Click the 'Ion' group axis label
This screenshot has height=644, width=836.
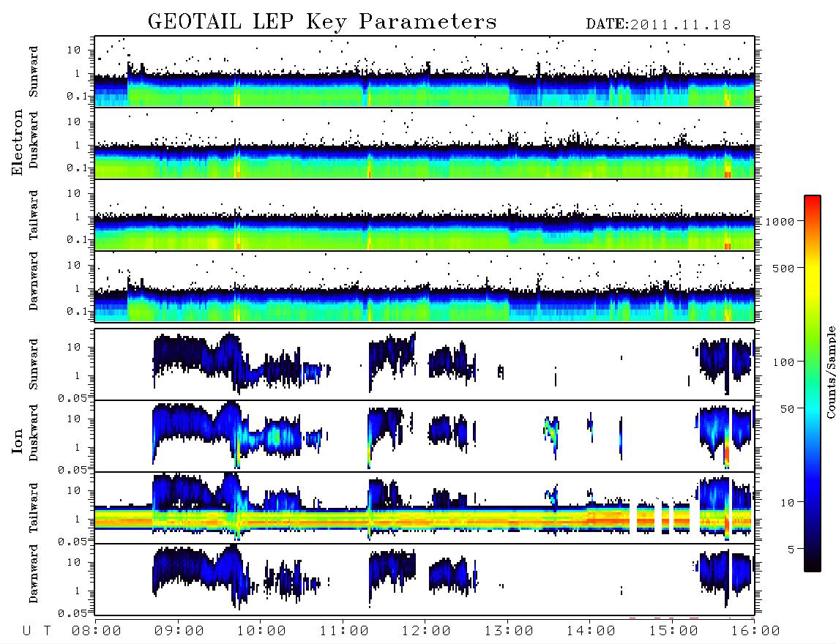[x=18, y=441]
